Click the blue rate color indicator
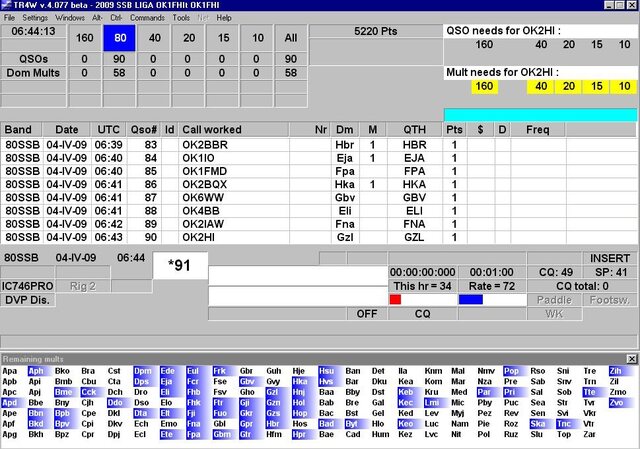Screen dimensions: 640x449 [470, 299]
